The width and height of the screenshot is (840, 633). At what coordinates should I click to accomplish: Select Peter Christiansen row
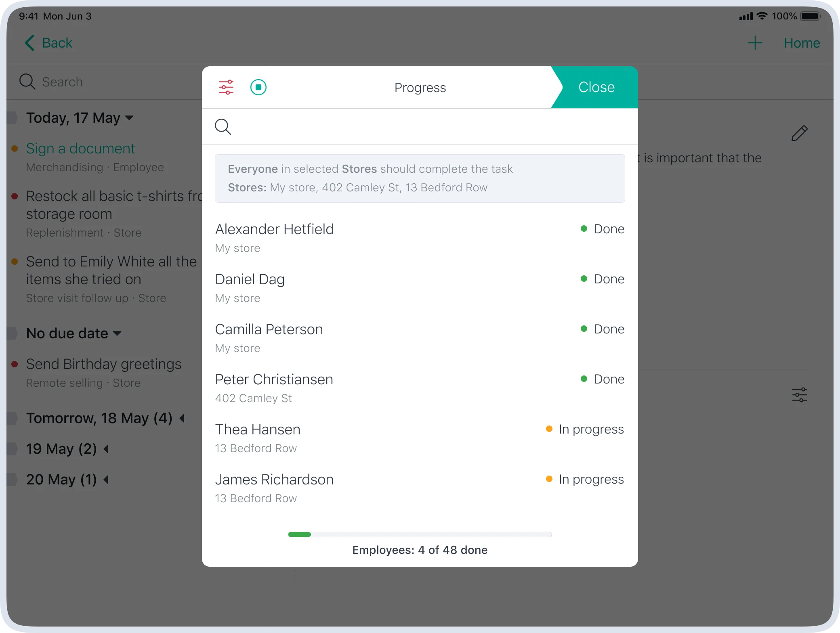420,388
